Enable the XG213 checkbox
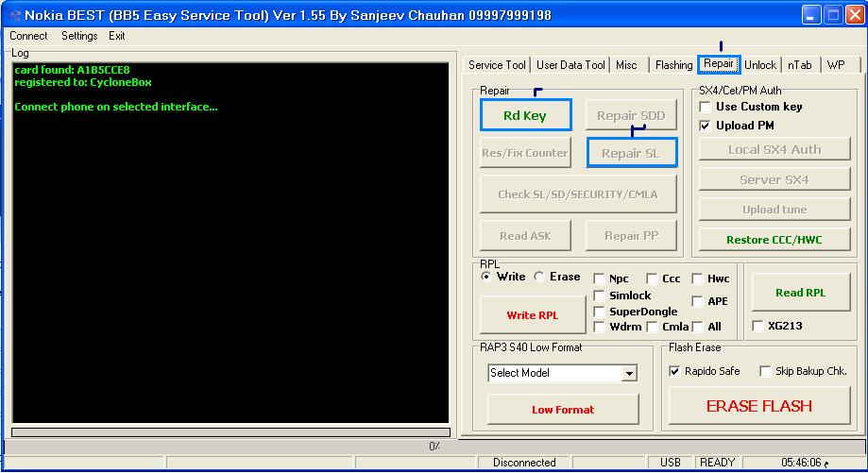This screenshot has width=868, height=473. [x=757, y=326]
